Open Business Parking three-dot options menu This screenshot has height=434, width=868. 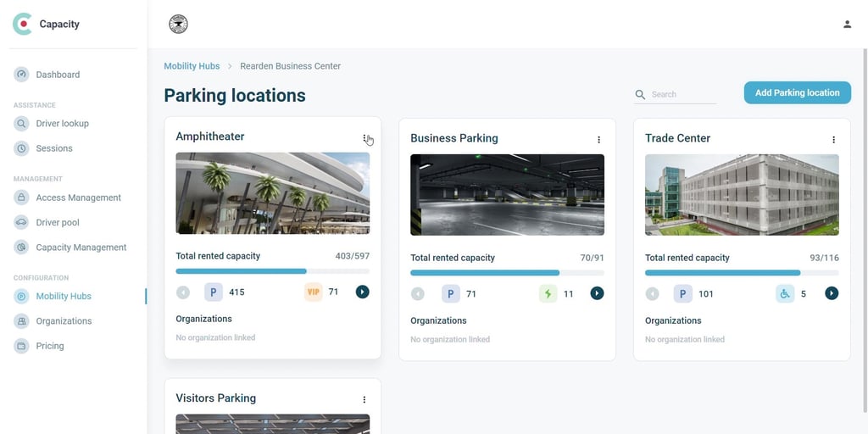pos(598,140)
